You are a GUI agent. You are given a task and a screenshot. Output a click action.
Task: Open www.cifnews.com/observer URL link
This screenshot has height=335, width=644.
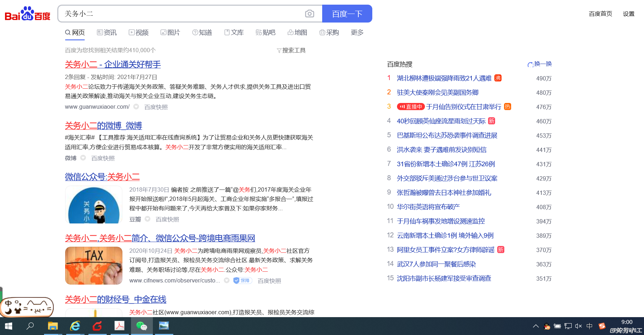click(175, 280)
